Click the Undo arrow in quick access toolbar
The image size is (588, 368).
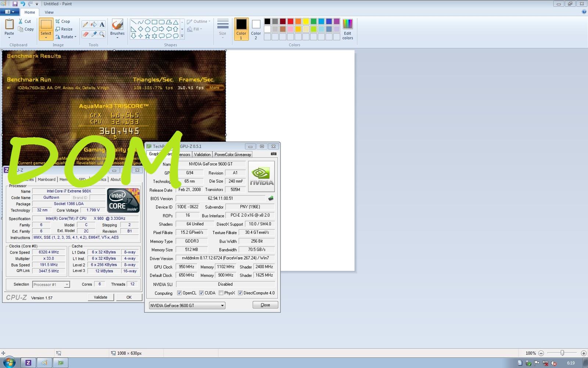[22, 4]
